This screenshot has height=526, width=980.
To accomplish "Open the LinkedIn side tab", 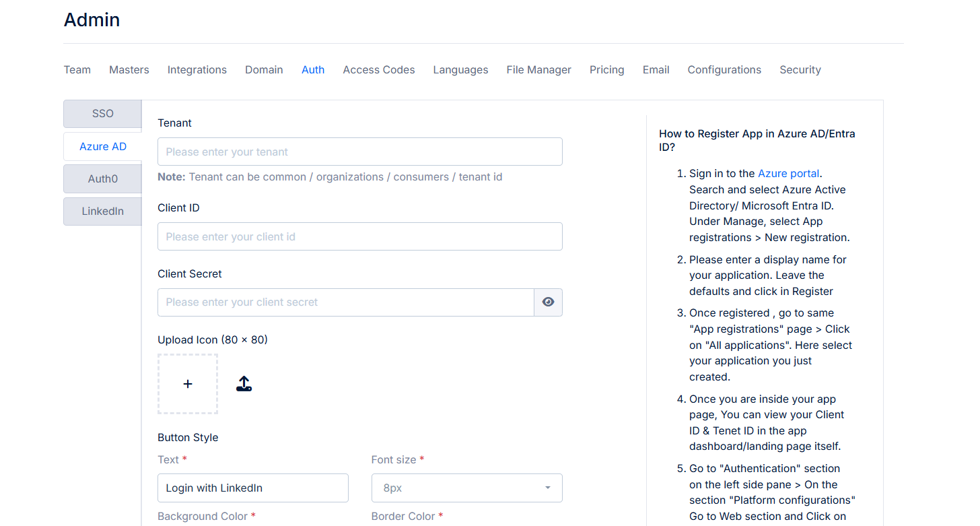I will point(103,211).
